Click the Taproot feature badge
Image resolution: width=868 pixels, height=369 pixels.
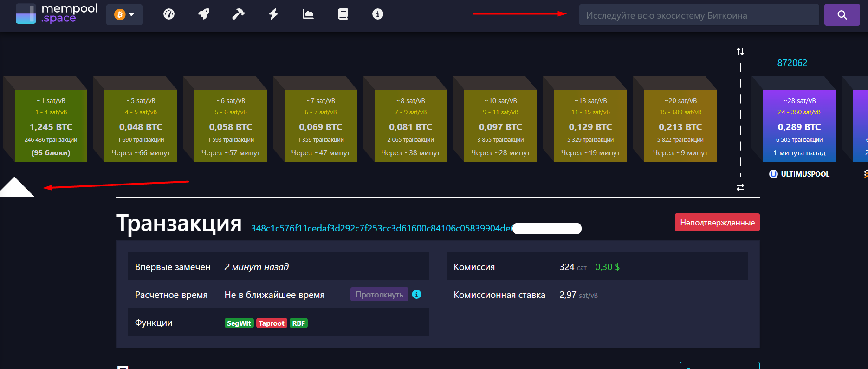tap(272, 323)
